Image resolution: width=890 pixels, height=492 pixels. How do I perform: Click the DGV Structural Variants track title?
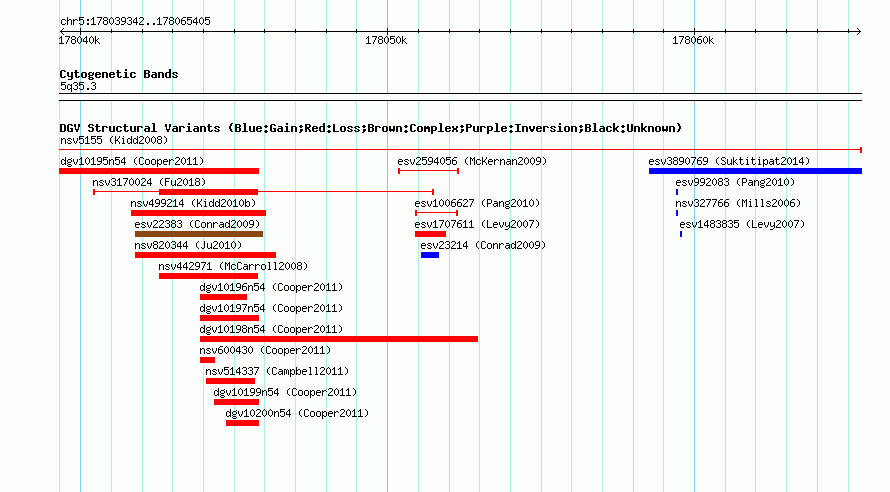[370, 128]
